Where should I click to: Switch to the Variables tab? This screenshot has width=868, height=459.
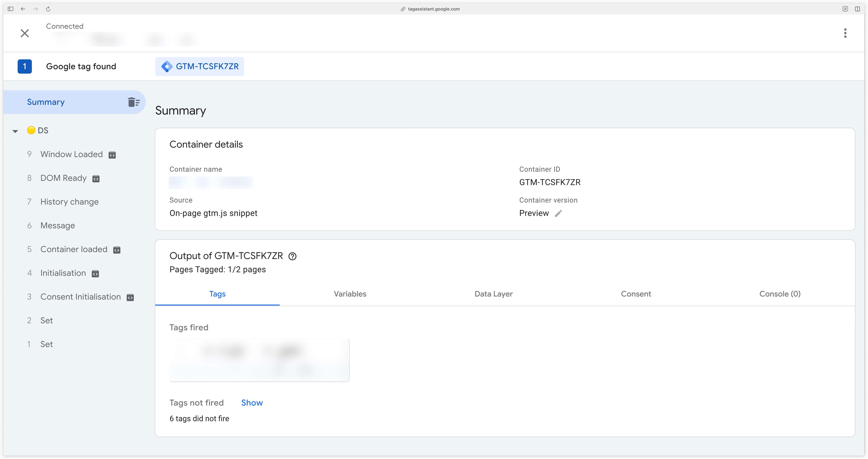click(x=350, y=294)
